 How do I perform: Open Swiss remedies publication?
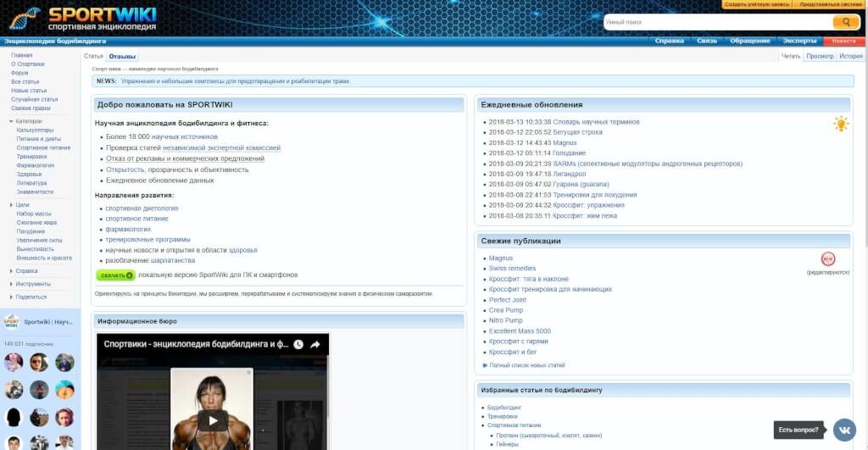tap(512, 269)
